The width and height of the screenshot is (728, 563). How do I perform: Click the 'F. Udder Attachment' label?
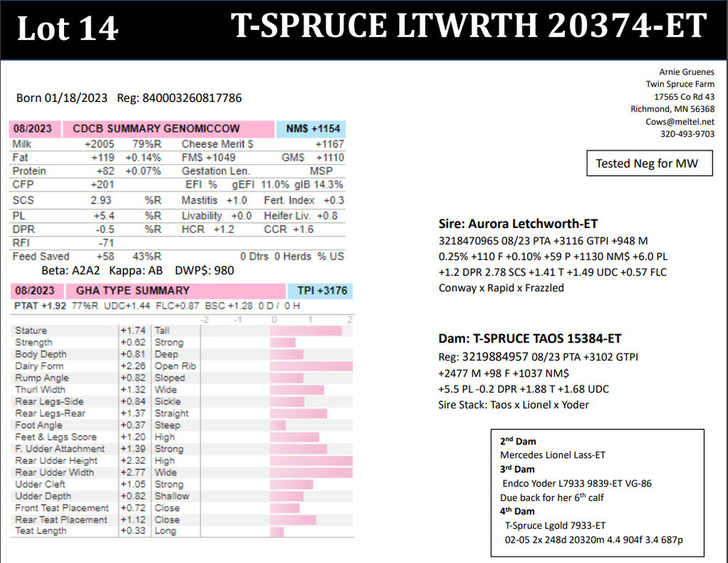[60, 449]
